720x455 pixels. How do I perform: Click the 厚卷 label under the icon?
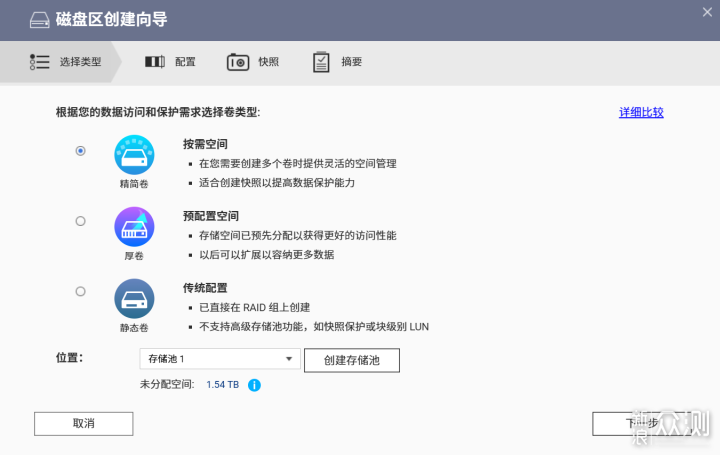[x=134, y=256]
